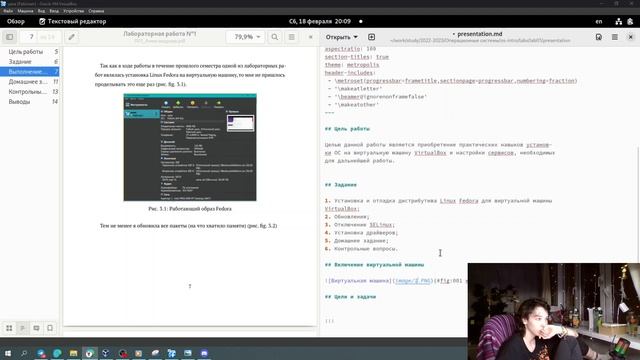
Task: Open Windows Start button
Action: pyautogui.click(x=8, y=353)
